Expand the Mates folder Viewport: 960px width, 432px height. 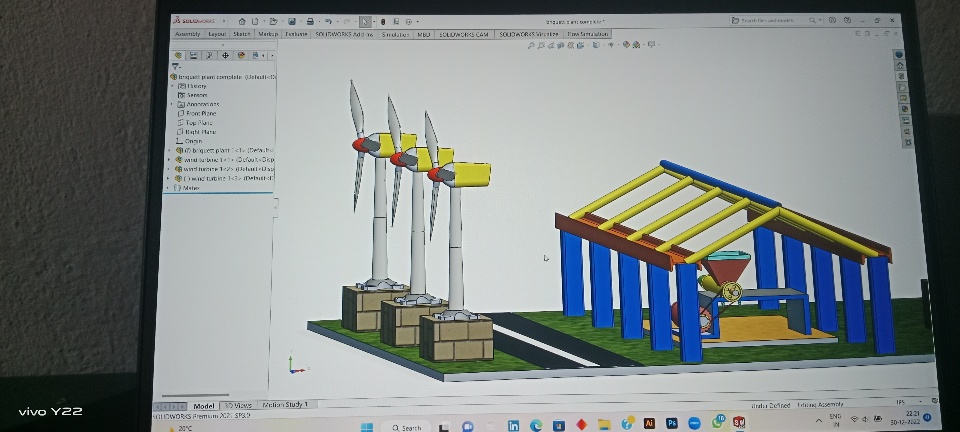168,188
